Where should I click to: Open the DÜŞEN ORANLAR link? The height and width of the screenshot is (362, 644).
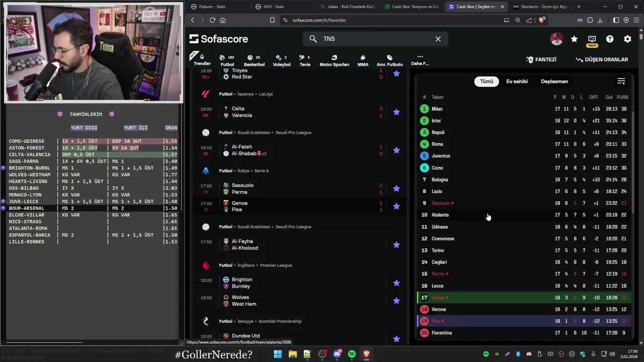click(x=602, y=59)
